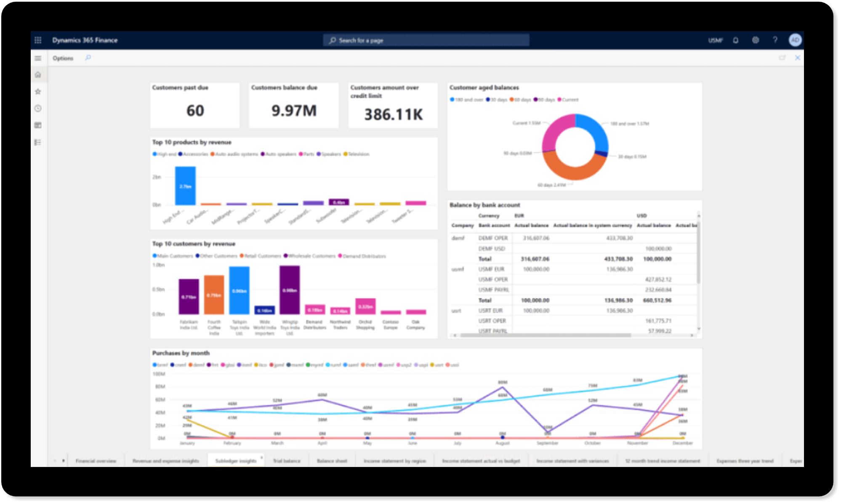Open the app launcher waffle menu

point(38,40)
